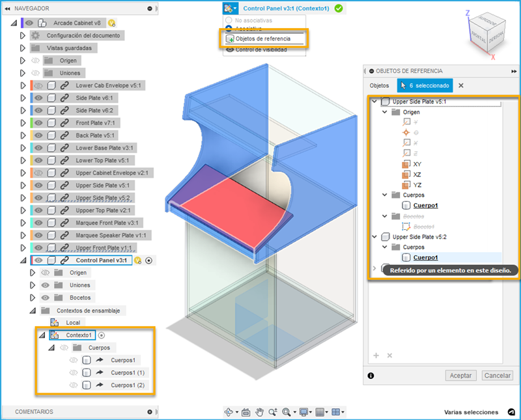Click the version badge beside Control Panel v3:1

137,260
